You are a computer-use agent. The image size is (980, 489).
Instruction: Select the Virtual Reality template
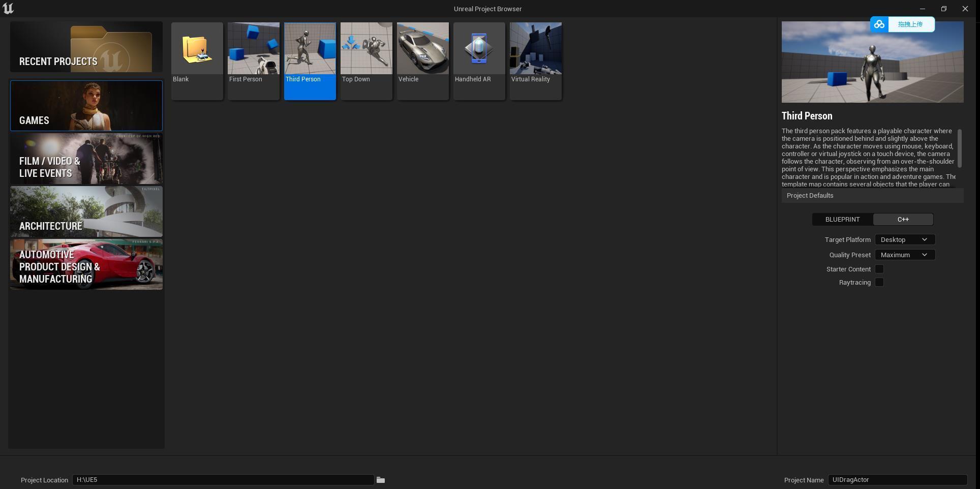[x=535, y=61]
